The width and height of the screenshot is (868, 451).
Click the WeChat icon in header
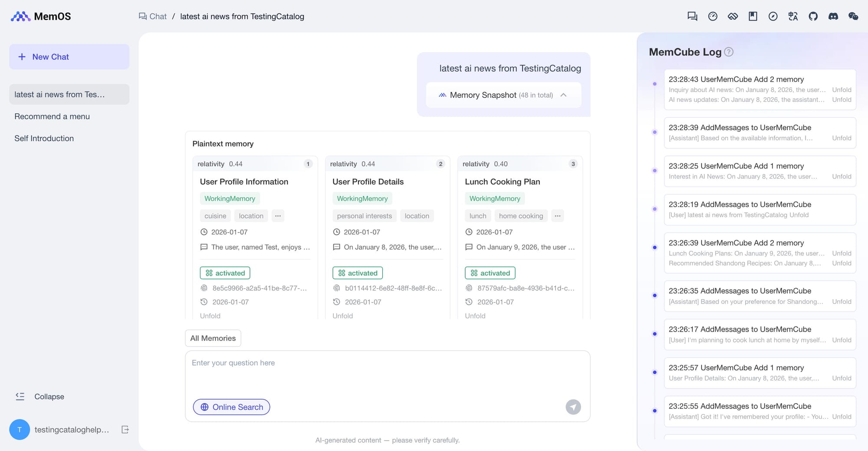click(x=853, y=16)
